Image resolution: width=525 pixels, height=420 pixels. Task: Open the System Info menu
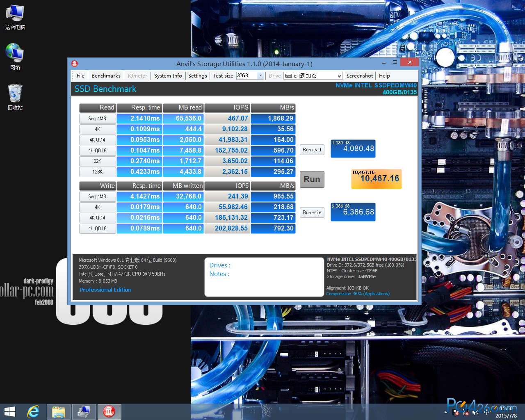tap(168, 76)
